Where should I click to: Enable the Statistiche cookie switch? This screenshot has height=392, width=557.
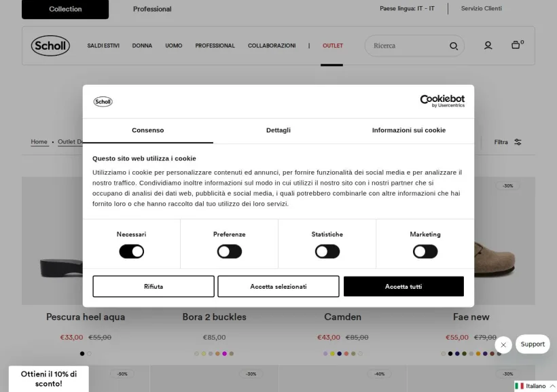tap(327, 251)
